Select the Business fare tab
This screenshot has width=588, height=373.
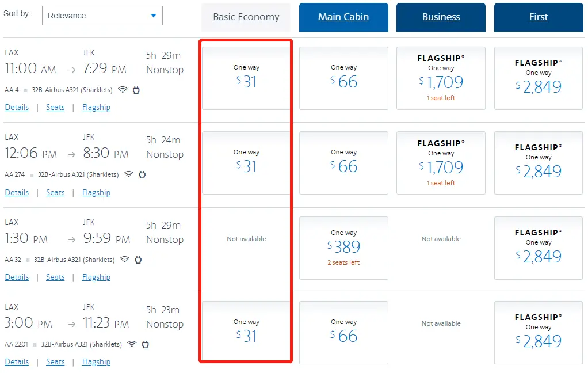(441, 17)
